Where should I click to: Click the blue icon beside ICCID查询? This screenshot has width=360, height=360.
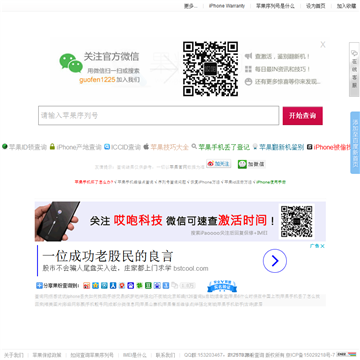pyautogui.click(x=107, y=146)
